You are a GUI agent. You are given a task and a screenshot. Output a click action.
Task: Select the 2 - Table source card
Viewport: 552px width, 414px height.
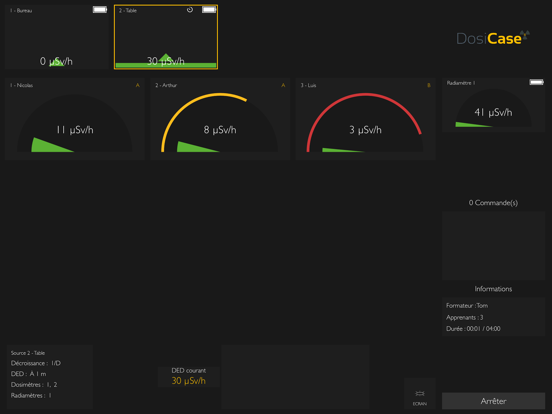point(166,37)
